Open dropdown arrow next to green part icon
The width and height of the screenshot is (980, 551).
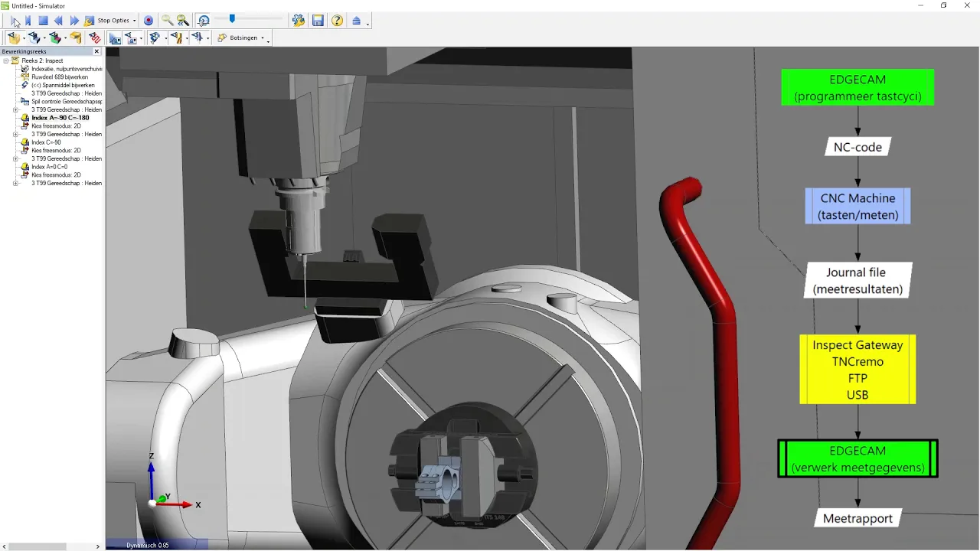64,38
